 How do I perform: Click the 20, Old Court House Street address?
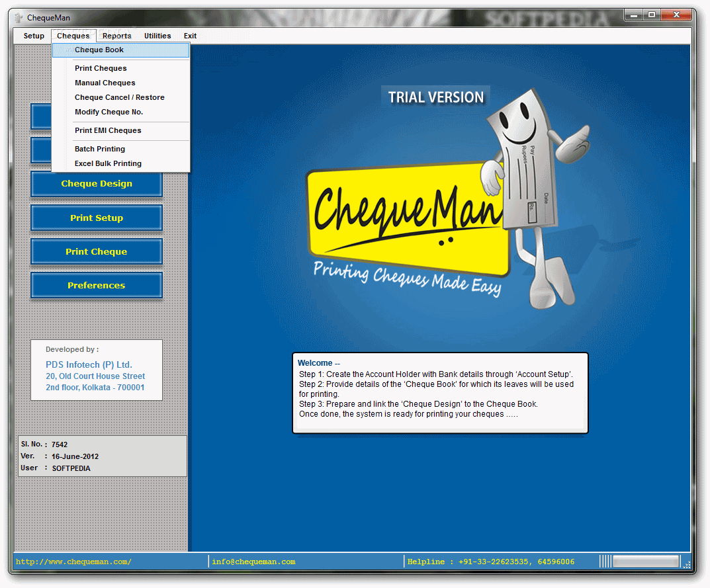pyautogui.click(x=95, y=376)
